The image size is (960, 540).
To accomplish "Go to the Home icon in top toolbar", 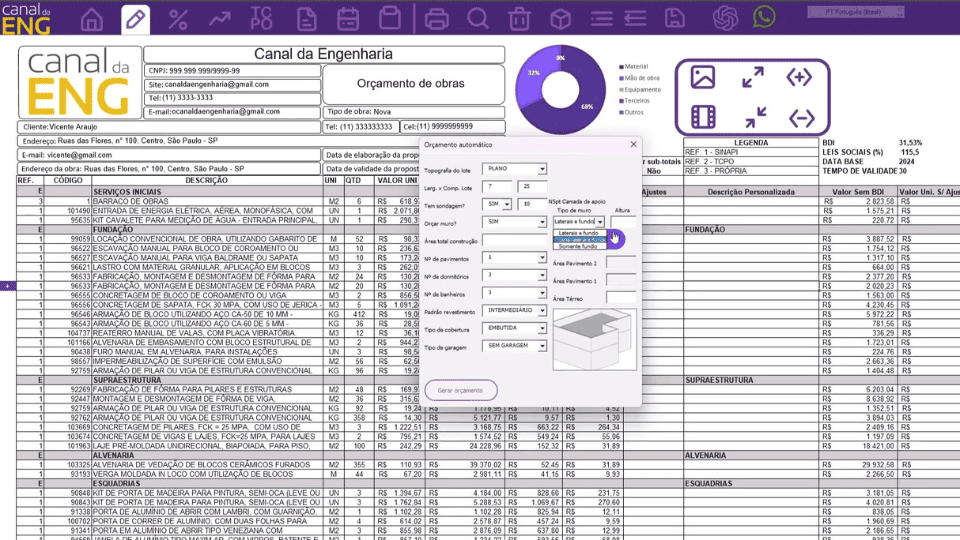I will tap(92, 19).
